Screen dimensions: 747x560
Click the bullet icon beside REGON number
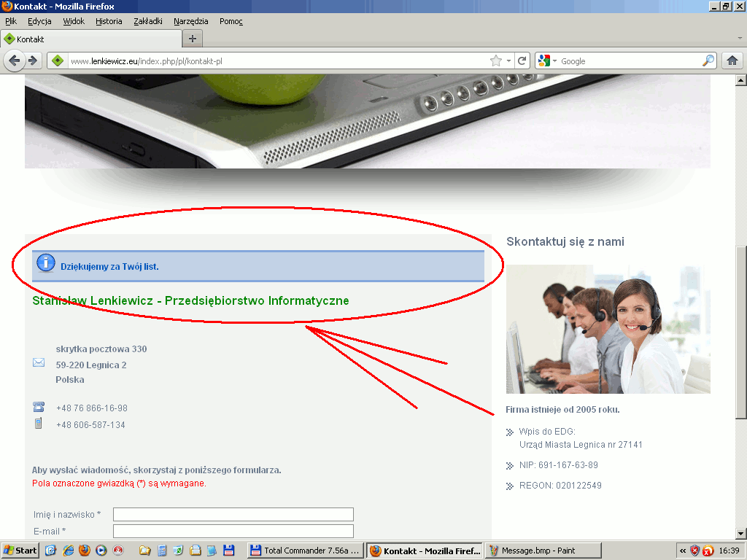point(510,486)
